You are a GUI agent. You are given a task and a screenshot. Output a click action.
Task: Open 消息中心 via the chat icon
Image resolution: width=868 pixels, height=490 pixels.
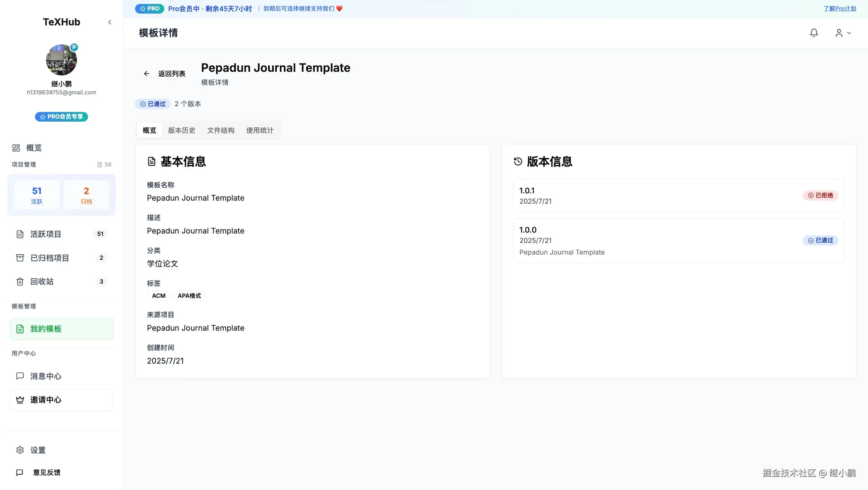(x=20, y=376)
